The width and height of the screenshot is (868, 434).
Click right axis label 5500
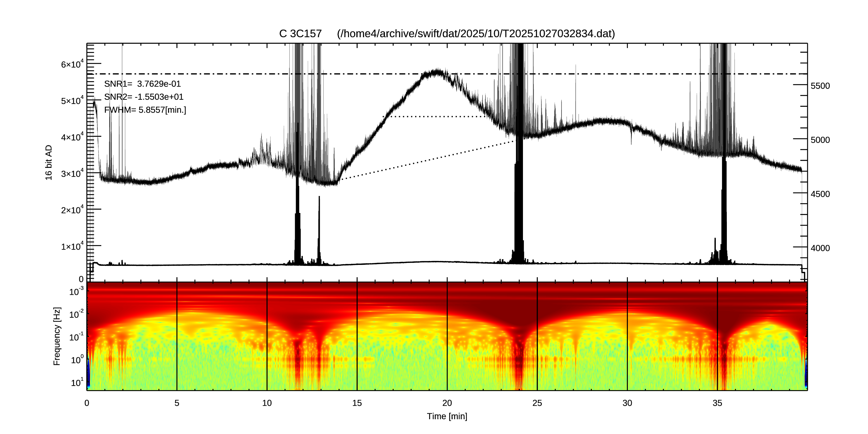(820, 86)
